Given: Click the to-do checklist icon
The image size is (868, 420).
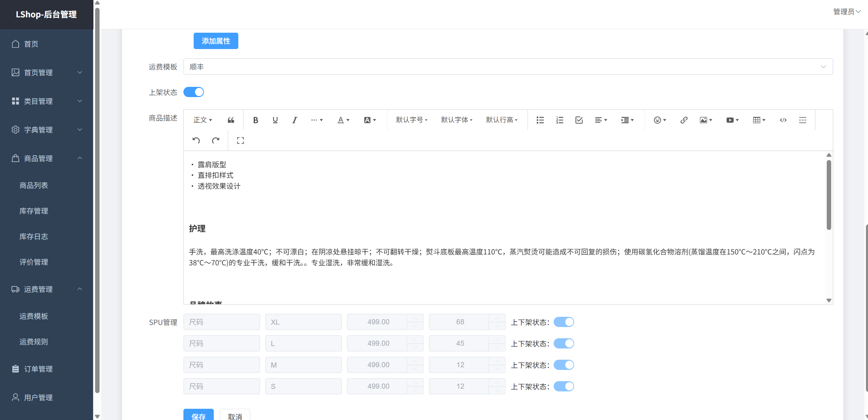Looking at the screenshot, I should [x=579, y=120].
